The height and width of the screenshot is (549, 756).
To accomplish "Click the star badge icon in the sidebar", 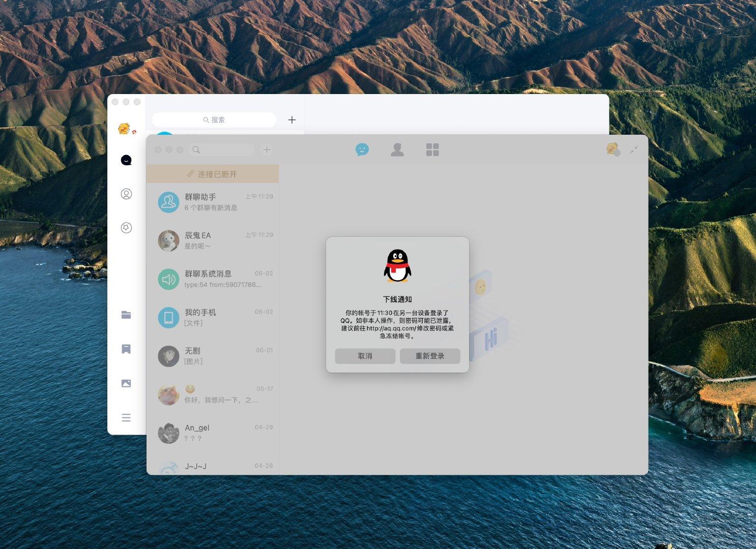I will (x=126, y=228).
